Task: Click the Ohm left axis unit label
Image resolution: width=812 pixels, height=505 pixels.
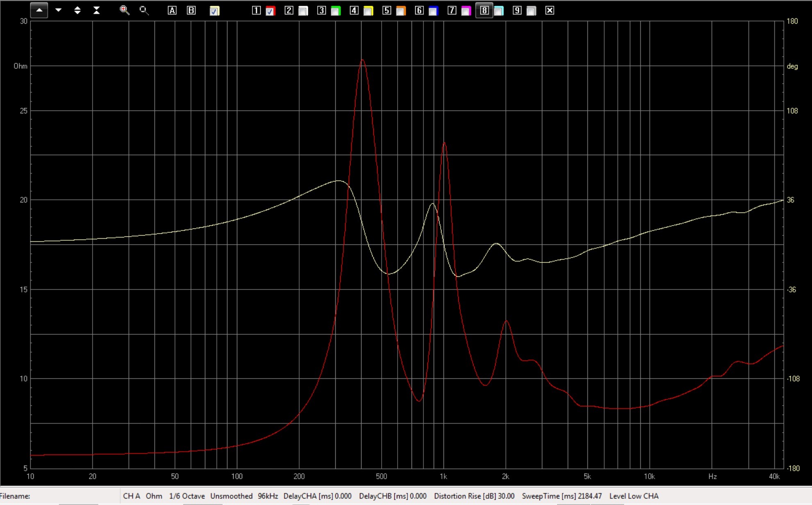Action: click(20, 66)
